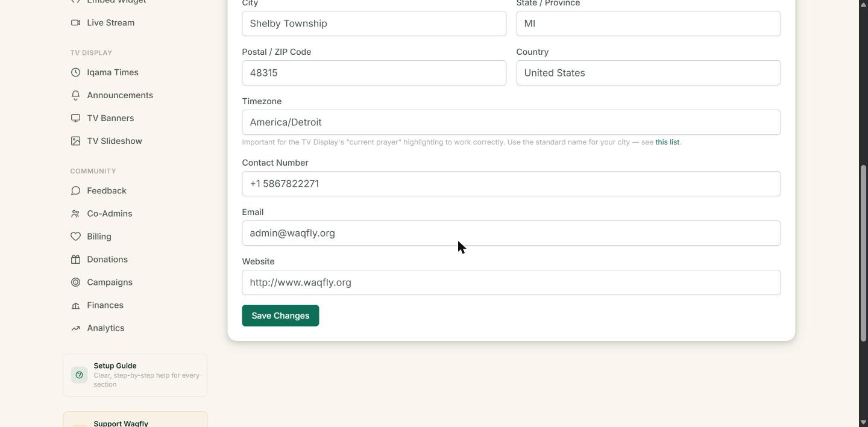Viewport: 868px width, 427px height.
Task: Click the scrollbar down arrow
Action: tap(863, 422)
